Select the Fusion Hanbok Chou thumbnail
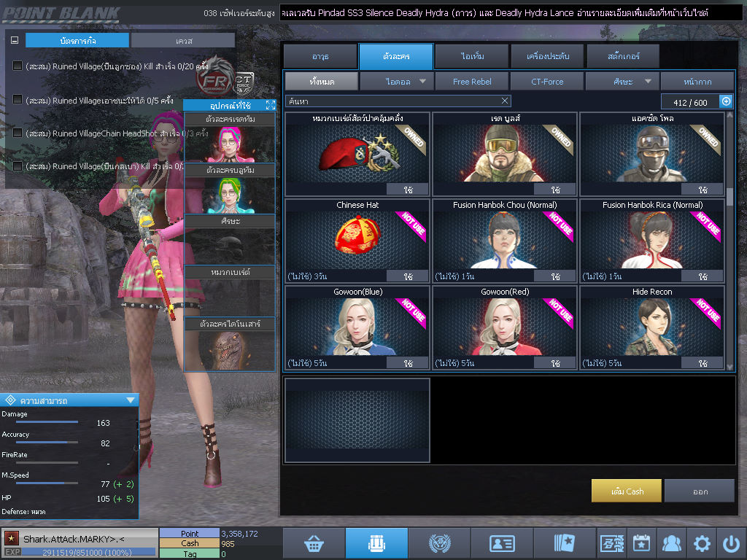 point(505,239)
